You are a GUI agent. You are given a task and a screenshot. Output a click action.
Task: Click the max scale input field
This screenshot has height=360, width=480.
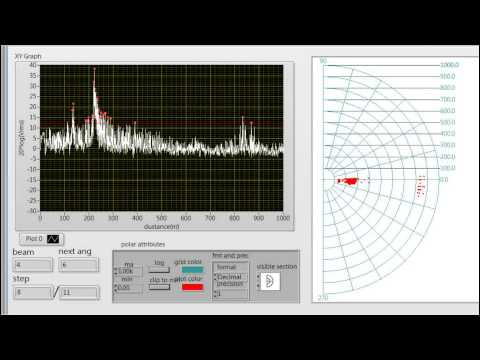coord(130,272)
